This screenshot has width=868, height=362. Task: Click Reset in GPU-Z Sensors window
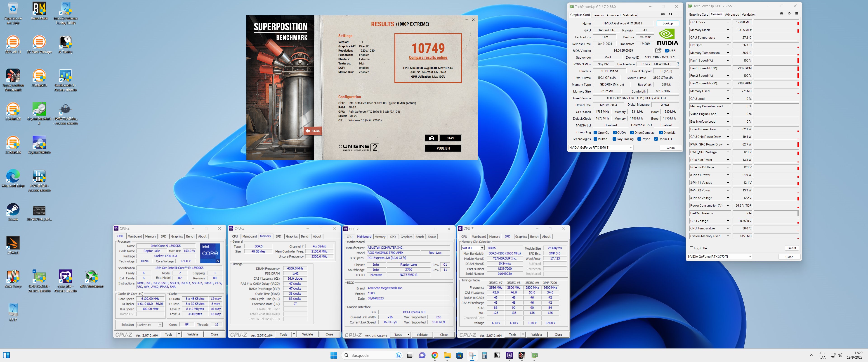click(792, 248)
